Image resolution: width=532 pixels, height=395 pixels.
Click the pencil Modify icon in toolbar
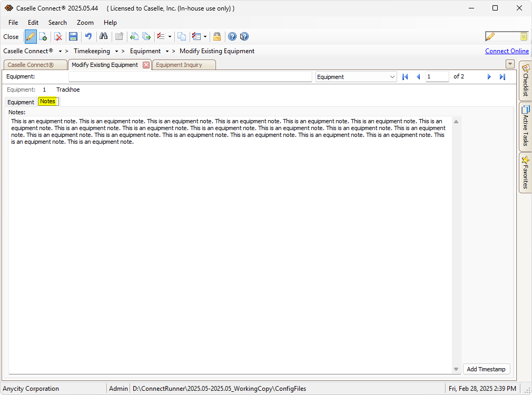[31, 37]
